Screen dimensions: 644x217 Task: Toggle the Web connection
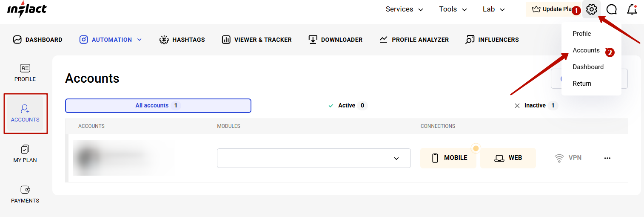[508, 158]
